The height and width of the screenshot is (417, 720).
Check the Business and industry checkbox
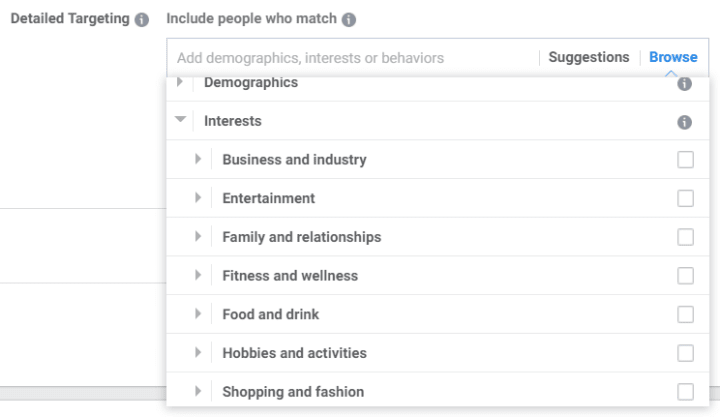[685, 160]
